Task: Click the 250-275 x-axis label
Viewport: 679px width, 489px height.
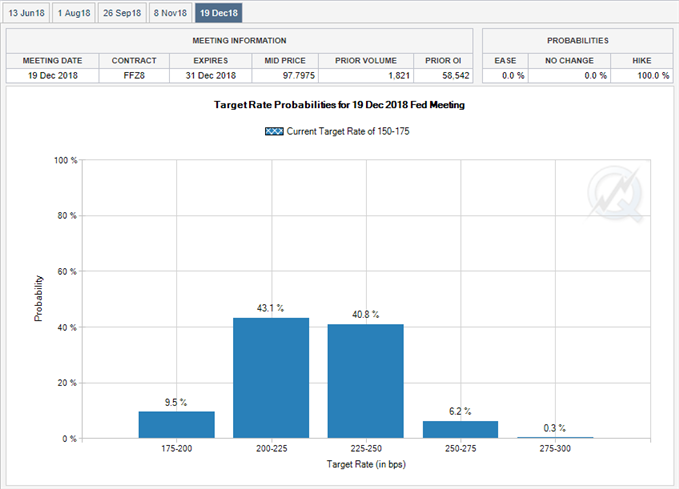Action: tap(460, 448)
